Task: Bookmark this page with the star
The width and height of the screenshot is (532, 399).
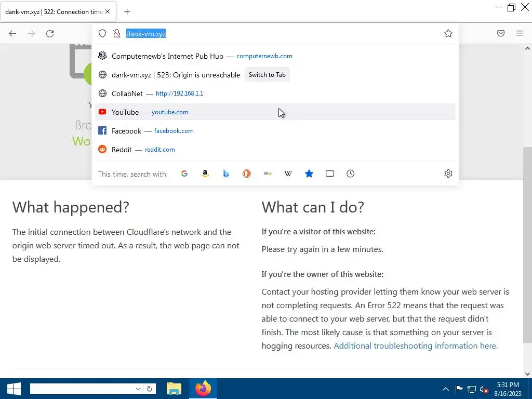Action: click(x=448, y=33)
